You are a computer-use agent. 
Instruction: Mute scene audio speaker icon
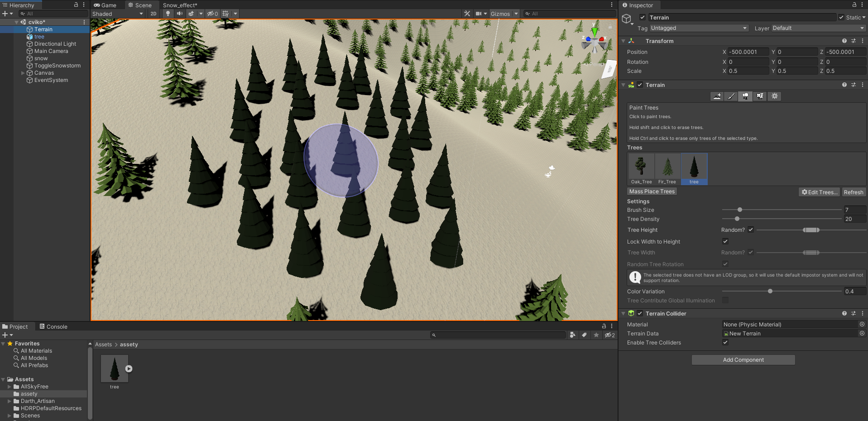[x=180, y=14]
